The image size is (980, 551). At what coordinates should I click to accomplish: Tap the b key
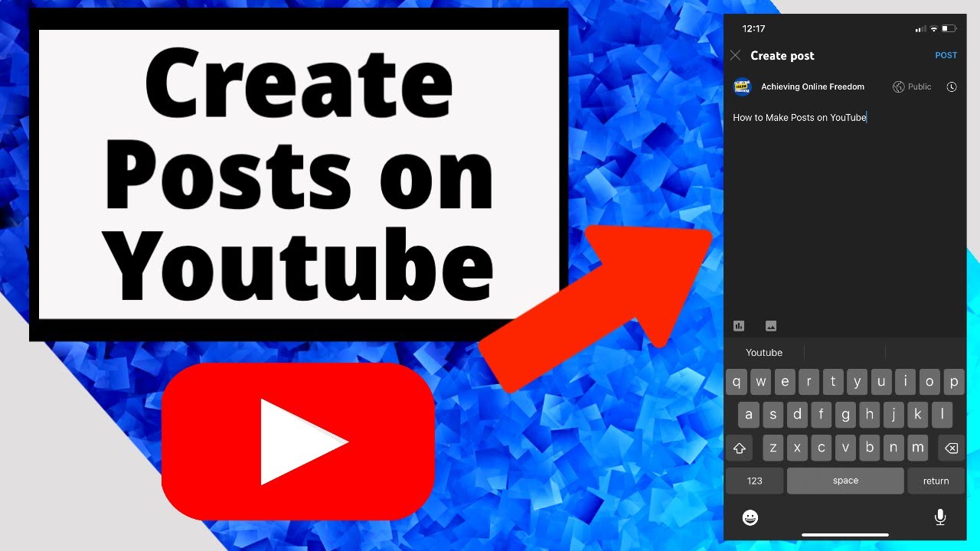[x=870, y=448]
